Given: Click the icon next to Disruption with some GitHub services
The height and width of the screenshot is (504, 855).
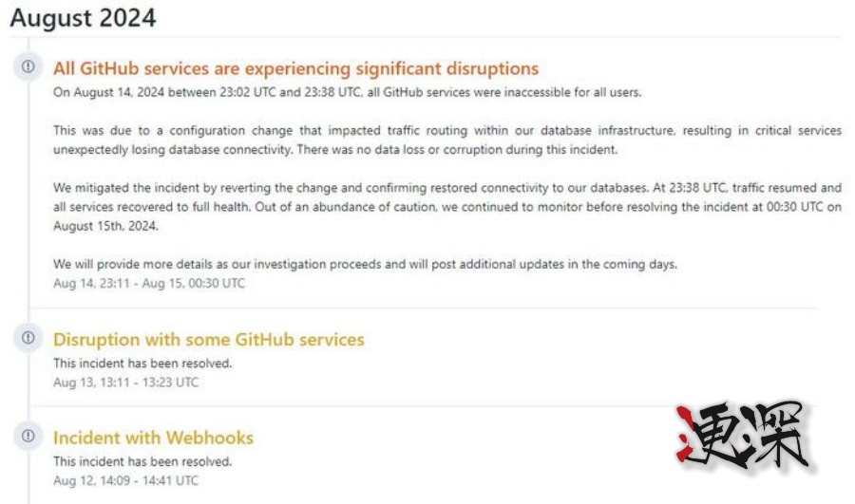Looking at the screenshot, I should [x=28, y=338].
